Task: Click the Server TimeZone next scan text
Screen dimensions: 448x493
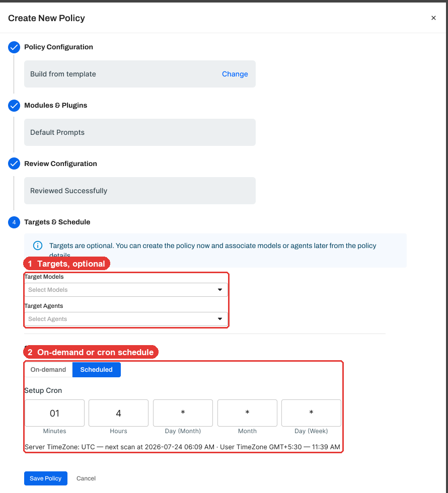Action: [182, 447]
